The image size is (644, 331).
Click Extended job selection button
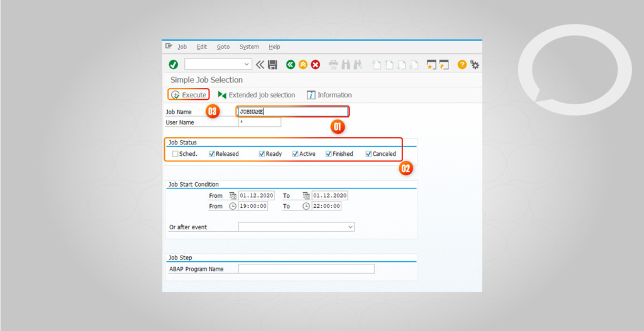click(257, 95)
